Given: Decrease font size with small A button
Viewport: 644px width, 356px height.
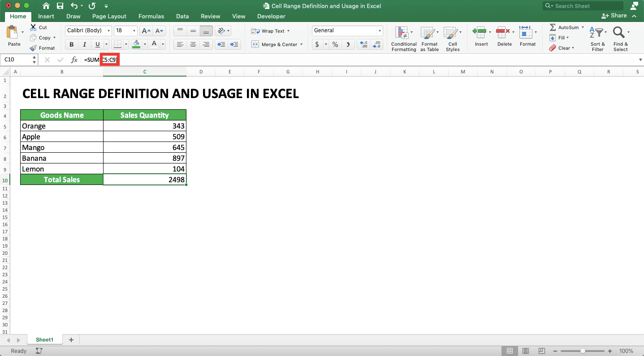Looking at the screenshot, I should [x=159, y=31].
